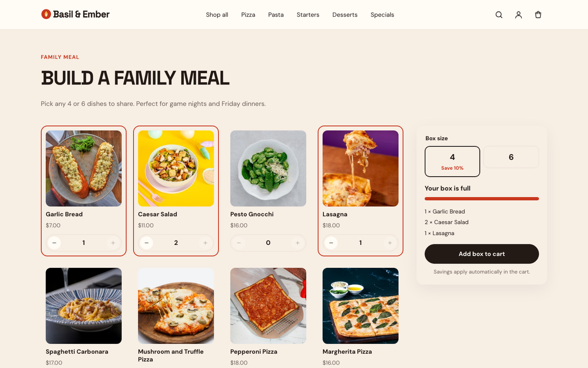Screen dimensions: 588x368
Task: Open the shopping bag cart icon
Action: pos(538,15)
